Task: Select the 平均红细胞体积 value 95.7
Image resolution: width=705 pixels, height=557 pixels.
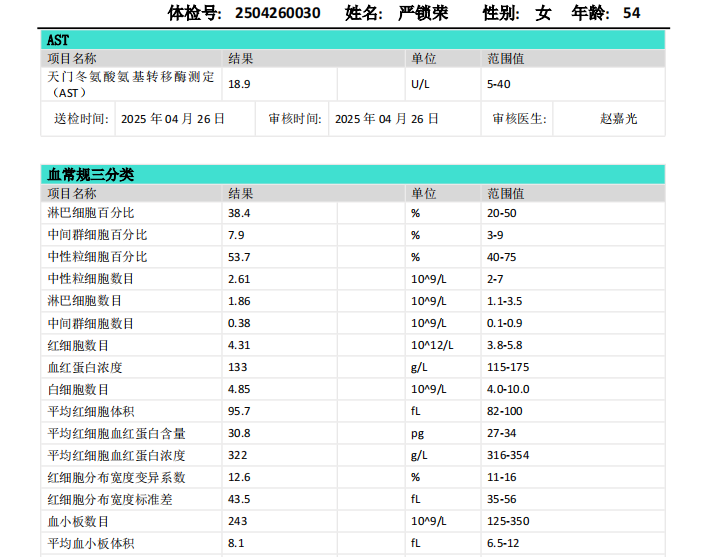Action: [x=239, y=411]
